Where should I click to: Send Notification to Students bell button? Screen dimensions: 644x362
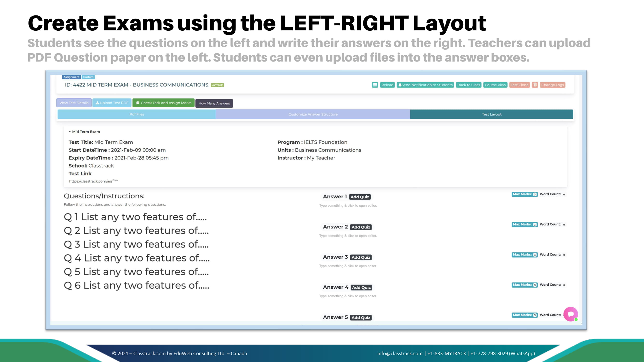point(425,85)
